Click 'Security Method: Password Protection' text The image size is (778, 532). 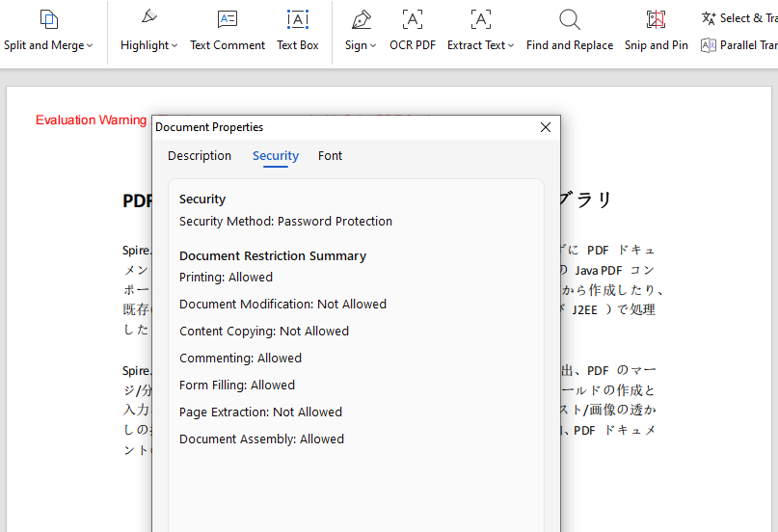pos(285,221)
